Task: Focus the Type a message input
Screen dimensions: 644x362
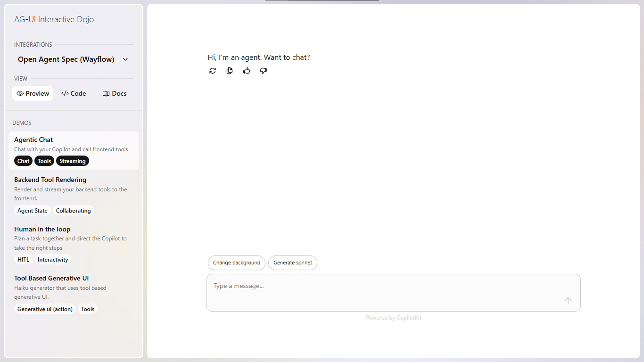Action: coord(394,293)
